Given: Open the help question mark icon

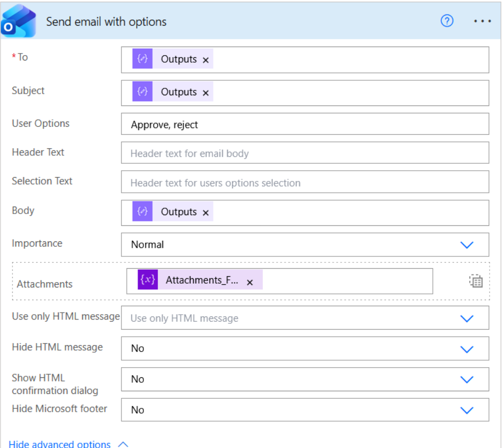Looking at the screenshot, I should [x=447, y=21].
